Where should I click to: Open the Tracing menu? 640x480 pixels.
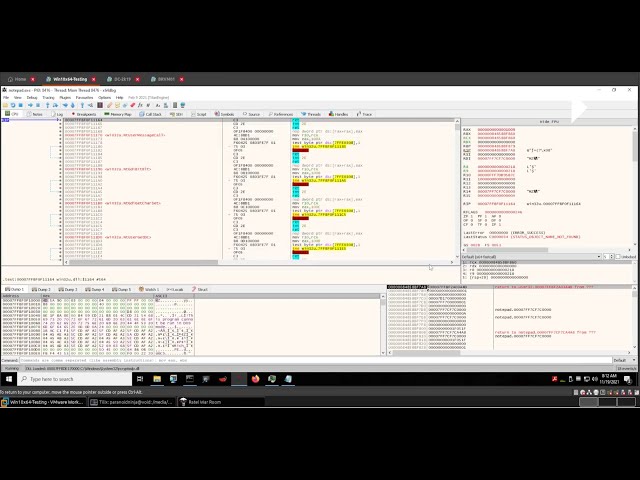pyautogui.click(x=48, y=98)
